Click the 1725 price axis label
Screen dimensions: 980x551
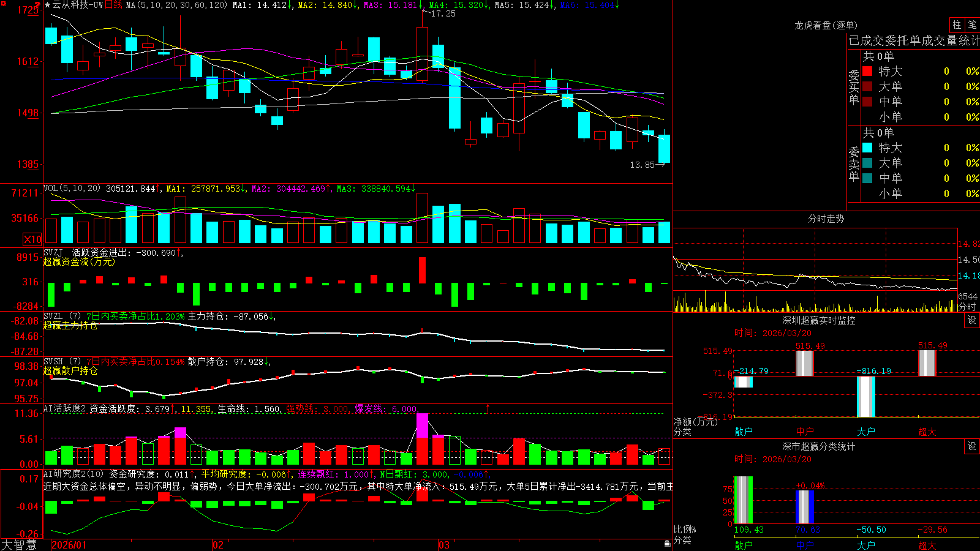tap(28, 10)
